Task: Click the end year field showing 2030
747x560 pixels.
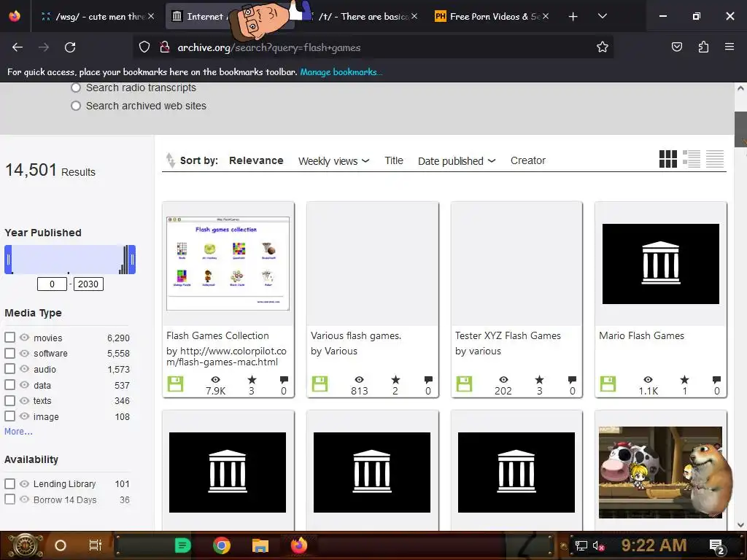Action: point(88,284)
